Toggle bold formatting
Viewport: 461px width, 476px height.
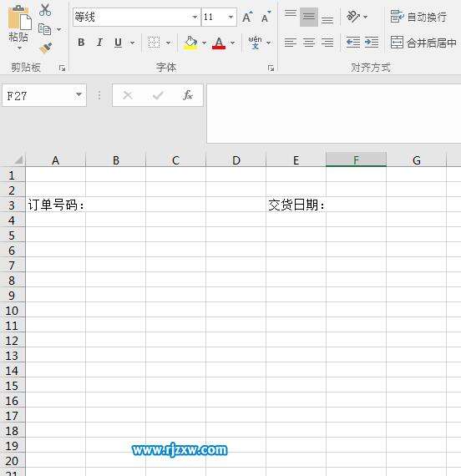(x=81, y=43)
